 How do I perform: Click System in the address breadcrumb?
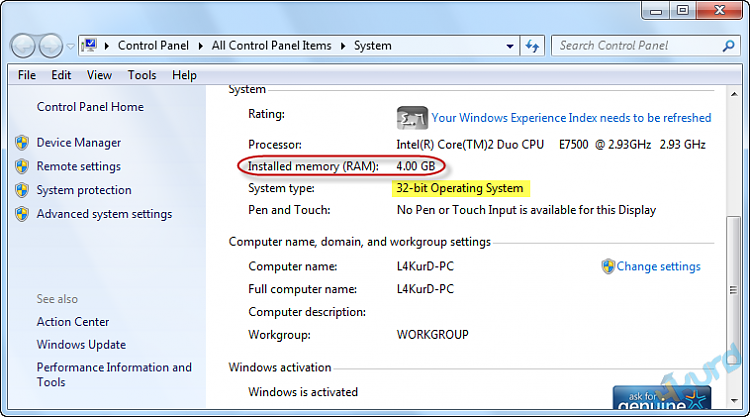coord(373,45)
